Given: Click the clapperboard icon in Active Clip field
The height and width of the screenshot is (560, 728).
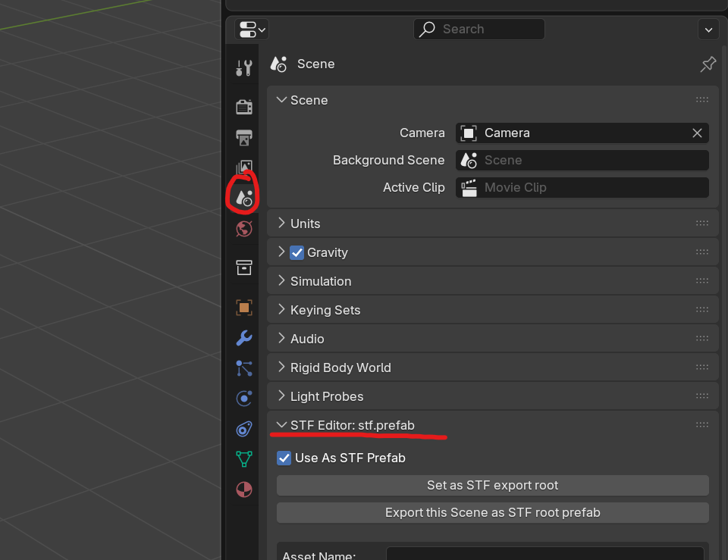Looking at the screenshot, I should click(469, 187).
